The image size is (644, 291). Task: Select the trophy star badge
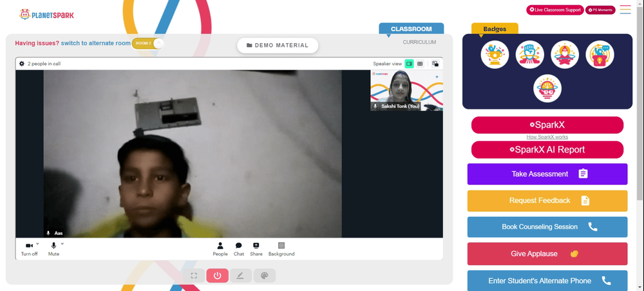point(495,55)
